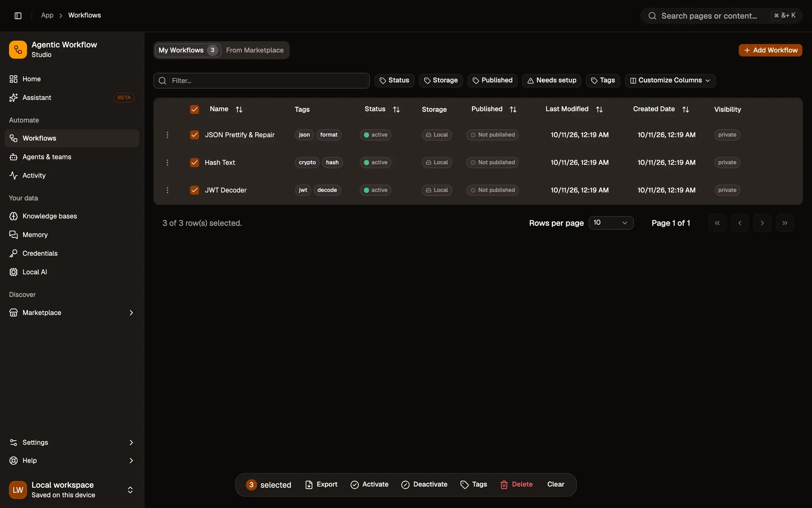This screenshot has height=508, width=812.
Task: Open the JWT Decoder workflow
Action: pyautogui.click(x=225, y=190)
